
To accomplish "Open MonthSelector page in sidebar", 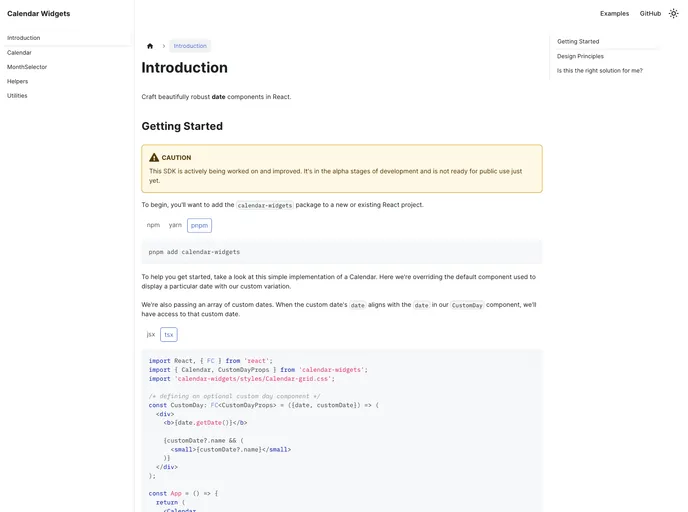I will [x=27, y=67].
